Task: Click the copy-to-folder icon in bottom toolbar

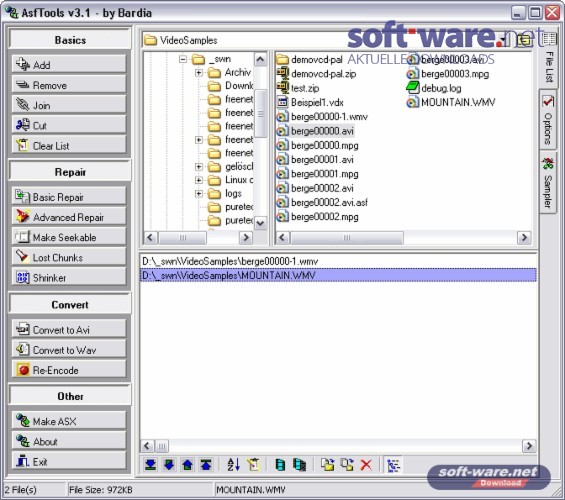Action: [x=328, y=465]
